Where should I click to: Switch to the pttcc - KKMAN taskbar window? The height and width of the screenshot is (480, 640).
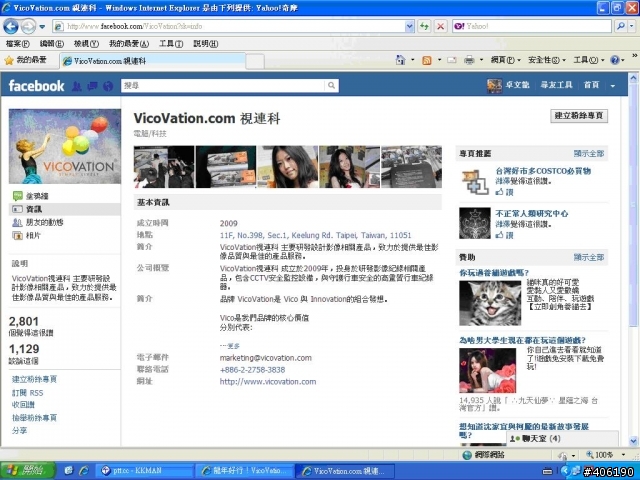pos(146,471)
